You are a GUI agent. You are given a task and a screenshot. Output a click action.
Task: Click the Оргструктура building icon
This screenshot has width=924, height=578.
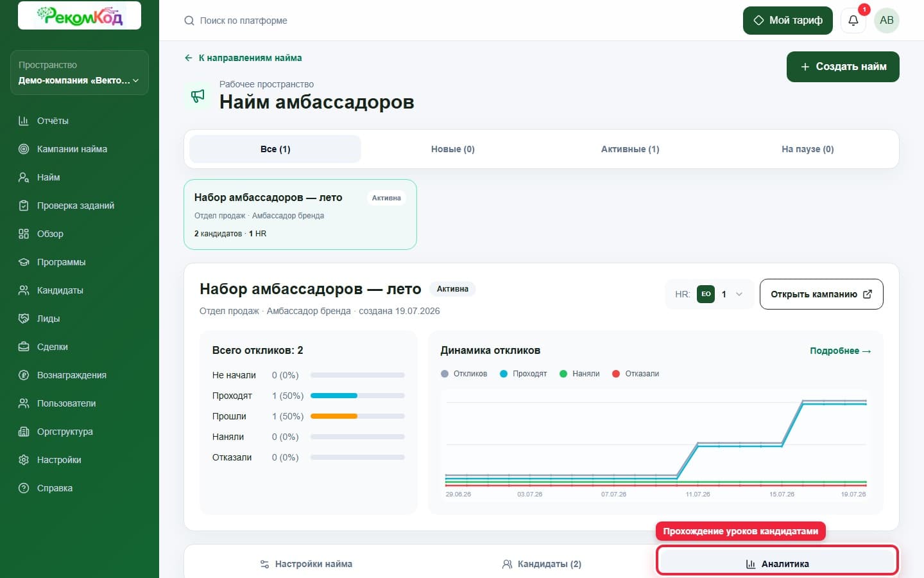(24, 432)
